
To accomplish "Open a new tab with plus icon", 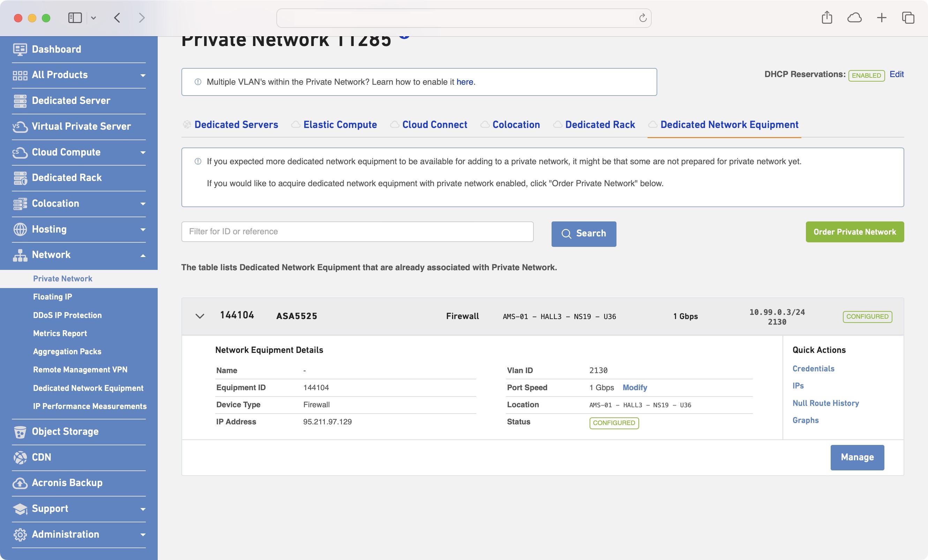I will (x=881, y=18).
